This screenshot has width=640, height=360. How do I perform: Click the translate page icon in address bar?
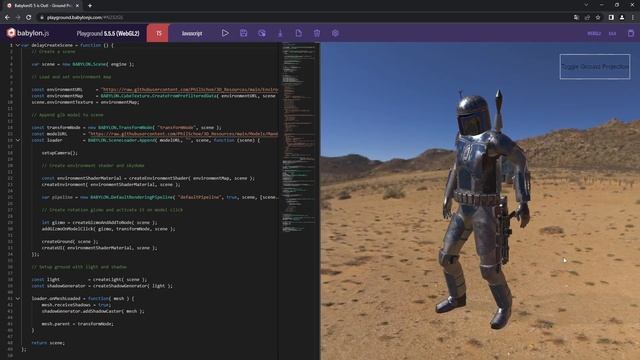pyautogui.click(x=576, y=18)
